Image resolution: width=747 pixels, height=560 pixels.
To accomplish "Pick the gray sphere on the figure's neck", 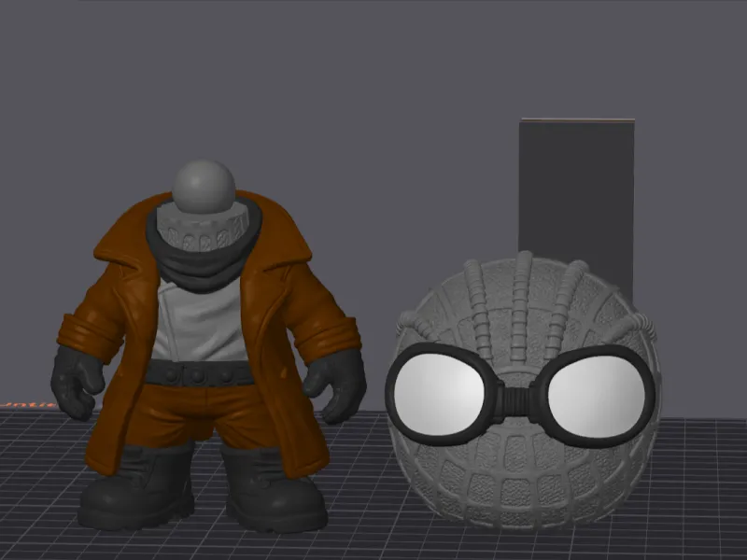I will tap(204, 186).
